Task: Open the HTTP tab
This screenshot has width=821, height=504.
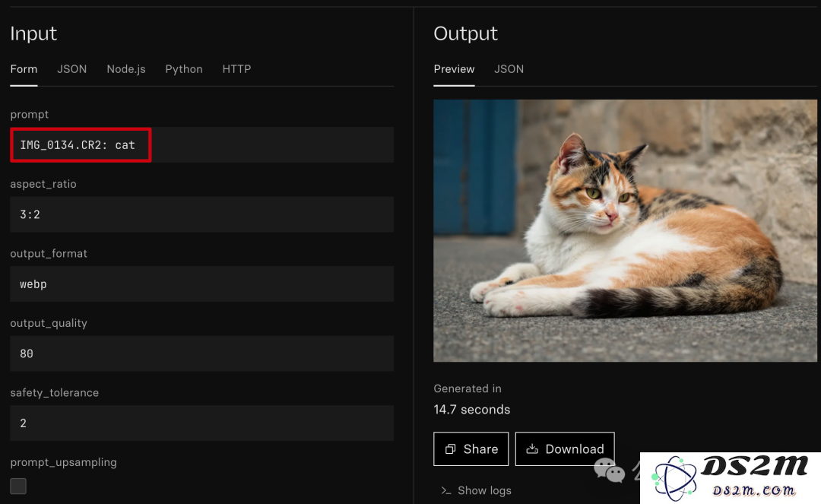Action: pyautogui.click(x=236, y=69)
